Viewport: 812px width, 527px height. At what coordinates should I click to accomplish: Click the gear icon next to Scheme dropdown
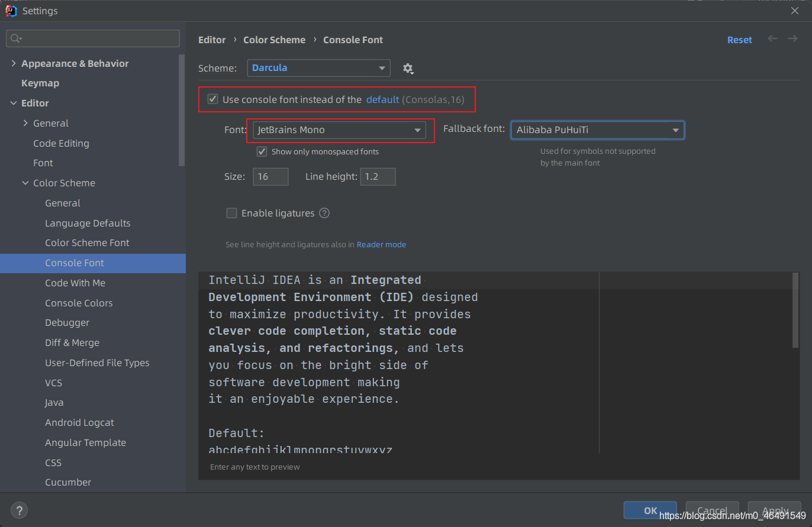click(x=408, y=69)
